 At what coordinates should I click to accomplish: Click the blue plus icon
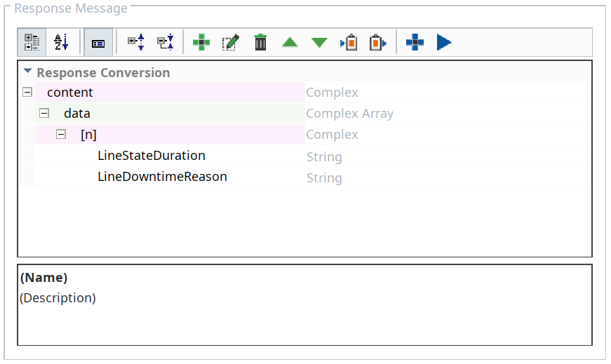[415, 43]
